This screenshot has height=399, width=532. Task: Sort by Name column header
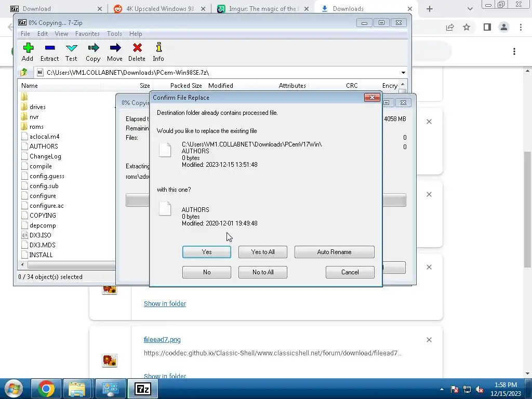click(x=59, y=86)
